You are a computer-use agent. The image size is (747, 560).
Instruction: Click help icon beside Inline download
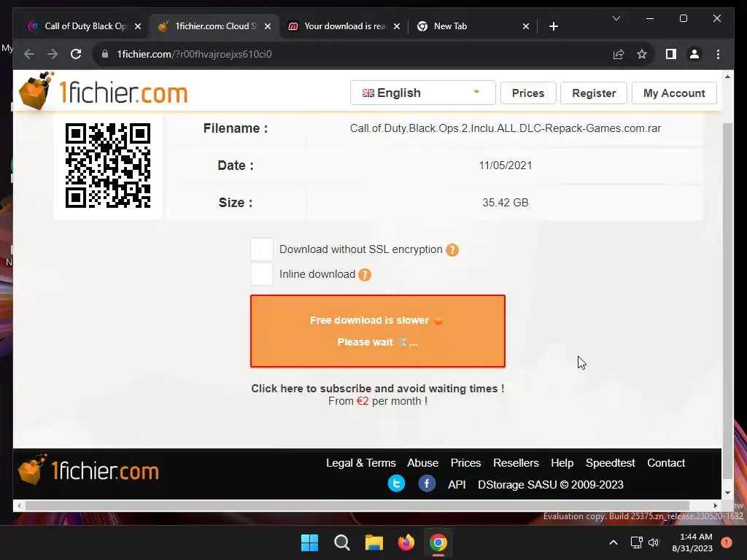click(365, 275)
